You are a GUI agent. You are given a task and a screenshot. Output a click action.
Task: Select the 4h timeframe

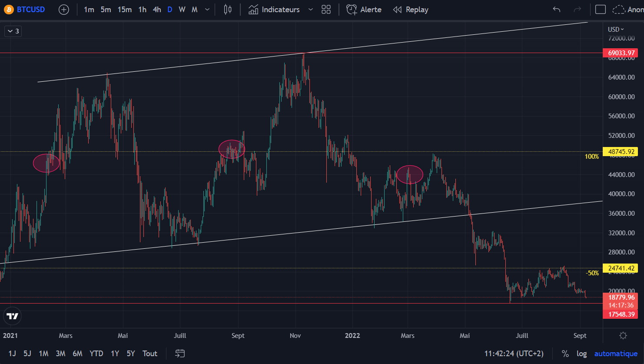click(x=157, y=10)
